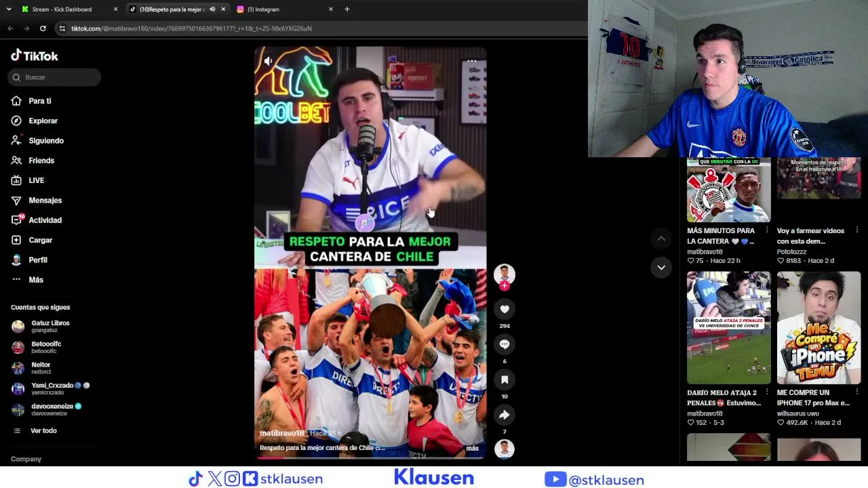Image resolution: width=868 pixels, height=488 pixels.
Task: Open options for MÁS MINUTOS PARA LA CANTERA
Action: (767, 230)
